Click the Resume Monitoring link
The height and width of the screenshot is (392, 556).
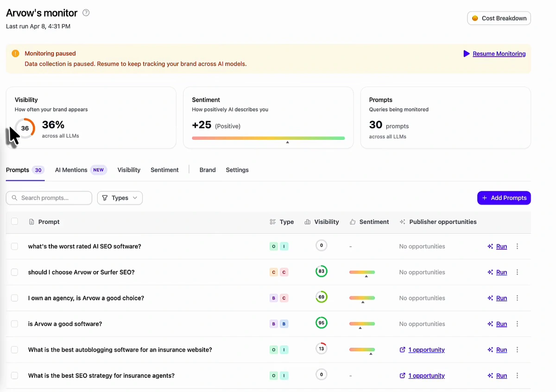click(499, 54)
